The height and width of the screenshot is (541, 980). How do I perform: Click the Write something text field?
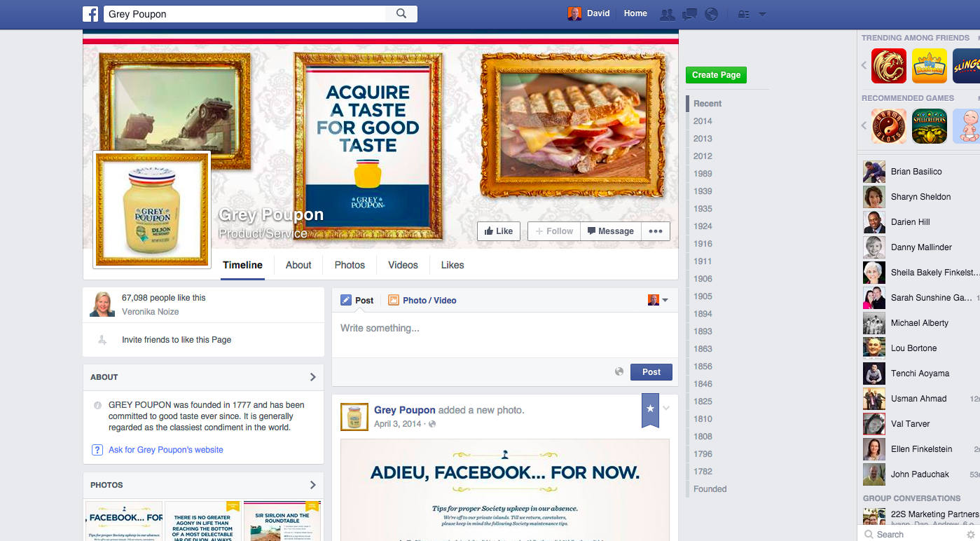coord(504,329)
